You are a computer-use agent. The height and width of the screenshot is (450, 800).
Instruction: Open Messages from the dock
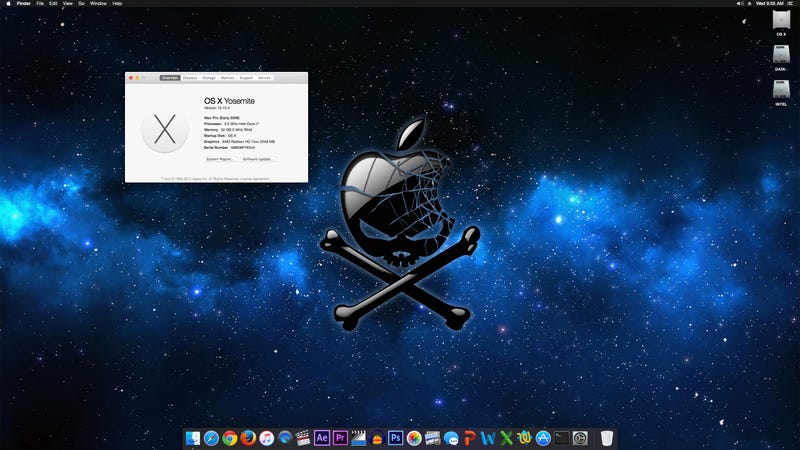[x=451, y=438]
